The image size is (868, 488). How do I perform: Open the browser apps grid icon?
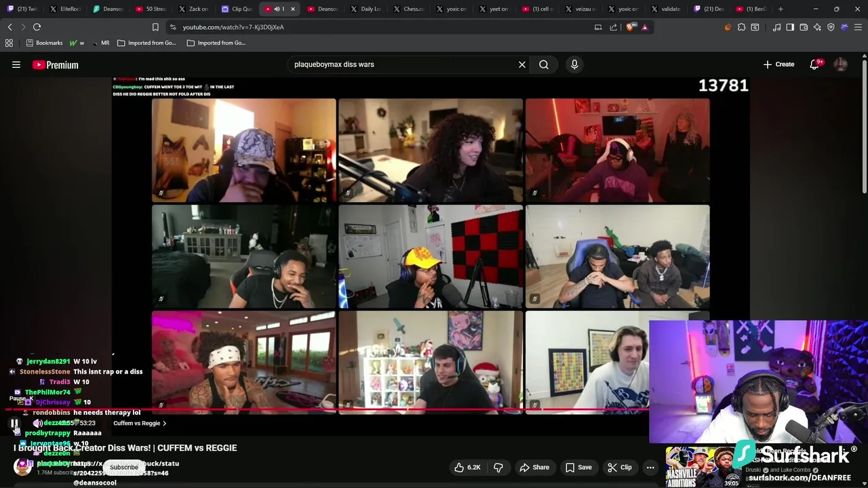pos(9,43)
